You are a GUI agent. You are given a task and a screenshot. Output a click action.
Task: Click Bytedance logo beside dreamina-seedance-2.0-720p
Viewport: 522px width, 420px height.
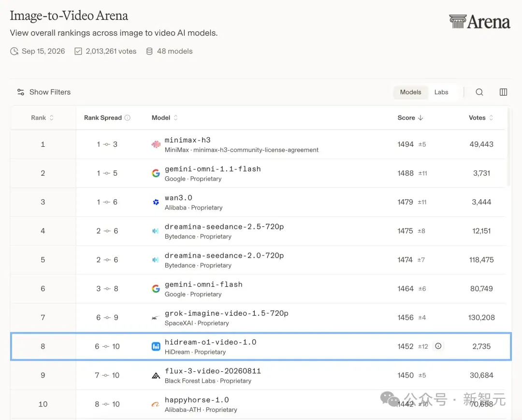pos(156,260)
